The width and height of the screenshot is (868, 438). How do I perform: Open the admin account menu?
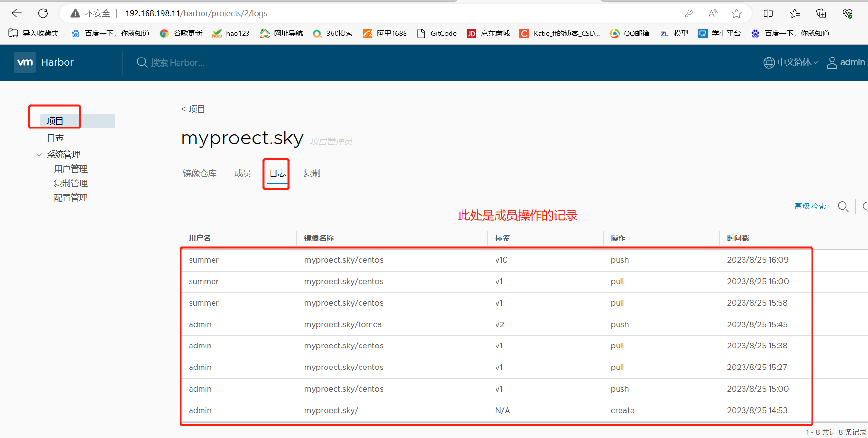pyautogui.click(x=847, y=62)
